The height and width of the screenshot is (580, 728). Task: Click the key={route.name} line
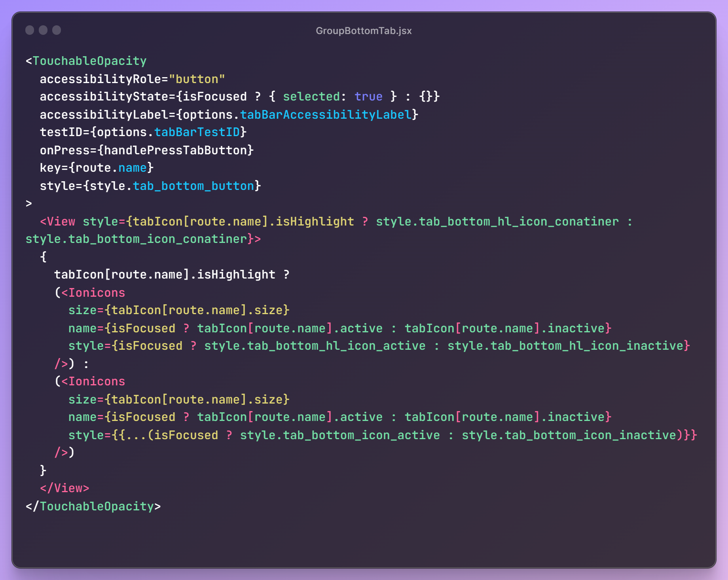pos(97,168)
